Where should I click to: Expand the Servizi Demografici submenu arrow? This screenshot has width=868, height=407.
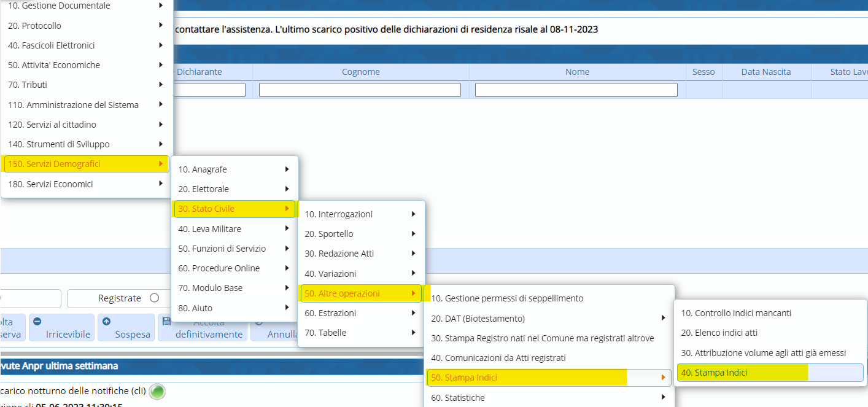(161, 164)
